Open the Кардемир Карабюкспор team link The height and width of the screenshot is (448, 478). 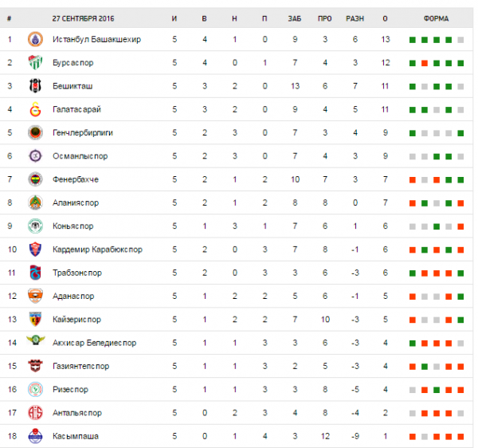click(x=97, y=250)
